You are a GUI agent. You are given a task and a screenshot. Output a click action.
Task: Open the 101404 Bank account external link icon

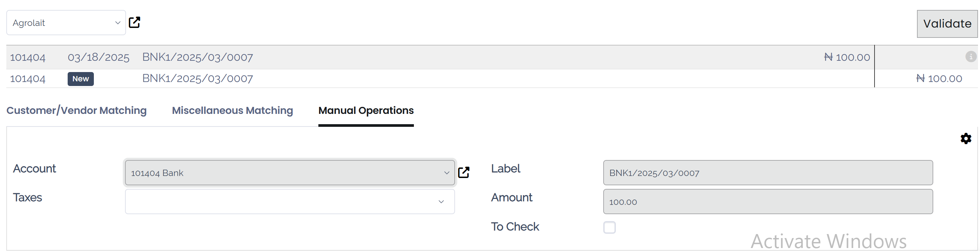click(464, 172)
